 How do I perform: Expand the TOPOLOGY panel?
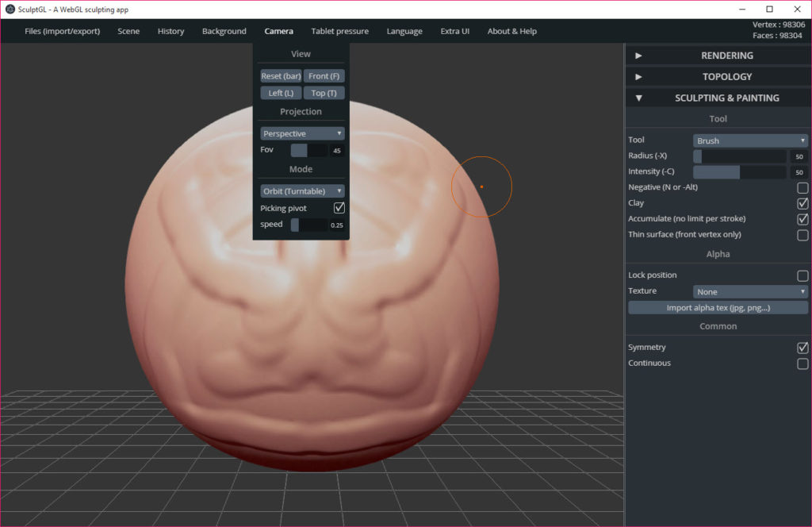(x=717, y=76)
